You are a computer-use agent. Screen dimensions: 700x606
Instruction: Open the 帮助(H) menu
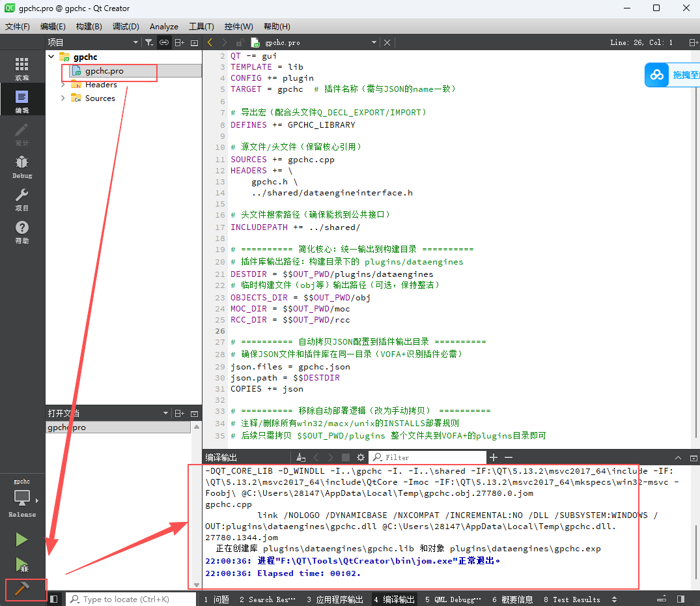tap(277, 26)
